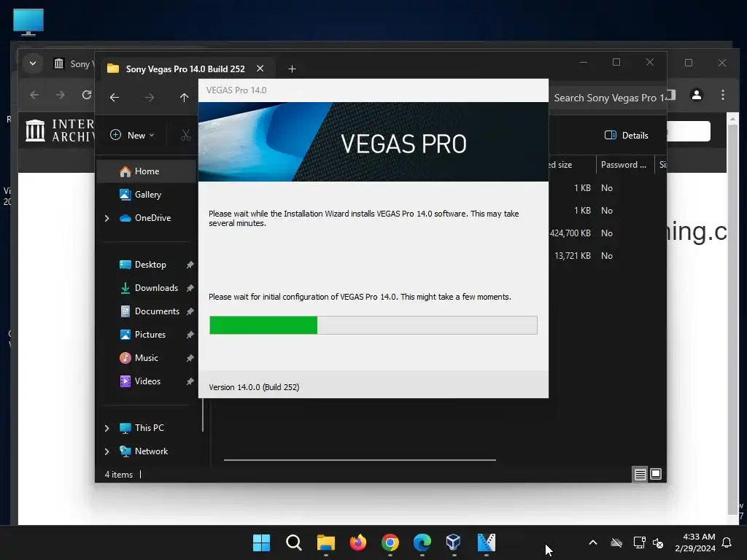Open the Vegas Pro taskbar icon
The height and width of the screenshot is (560, 747).
tap(487, 542)
